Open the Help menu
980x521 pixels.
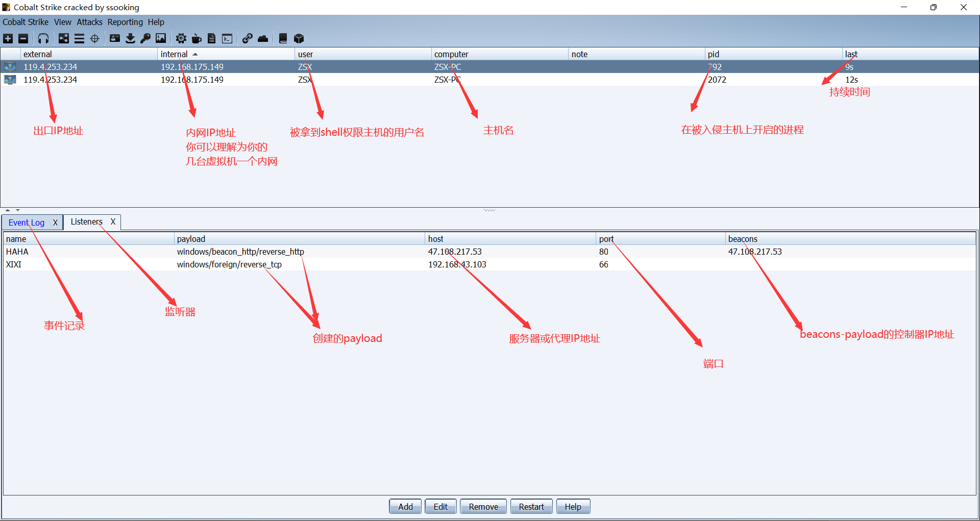pos(156,22)
